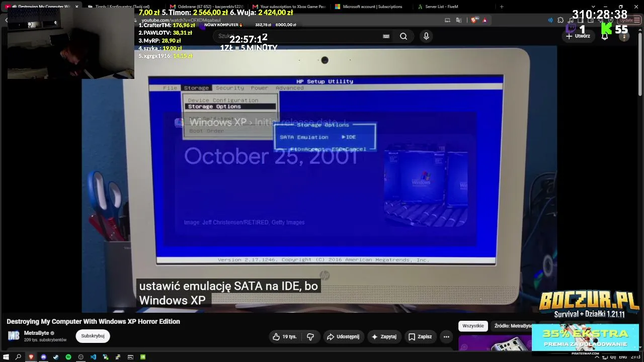This screenshot has width=644, height=362.
Task: Open Brave browser from taskbar
Action: tap(31, 357)
